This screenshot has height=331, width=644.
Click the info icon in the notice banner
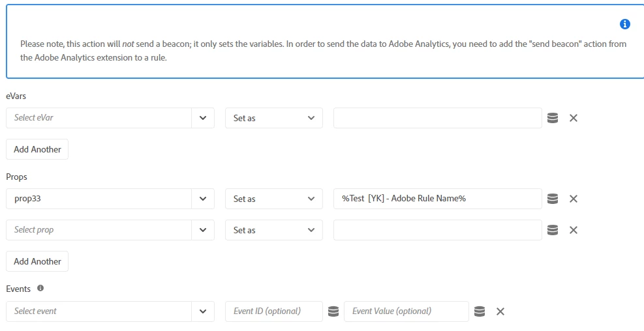point(624,24)
